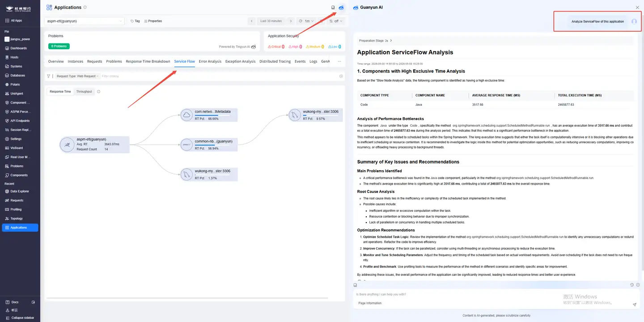Click the Last 30 minutes time selector
The width and height of the screenshot is (644, 322).
click(x=271, y=21)
